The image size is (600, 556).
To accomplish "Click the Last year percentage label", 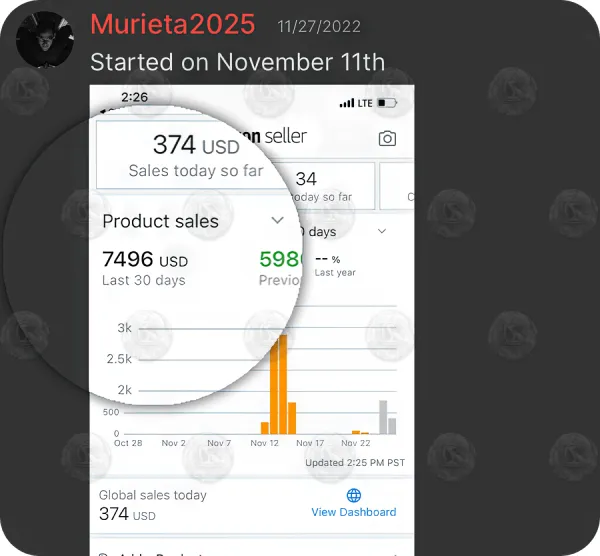I will (335, 266).
